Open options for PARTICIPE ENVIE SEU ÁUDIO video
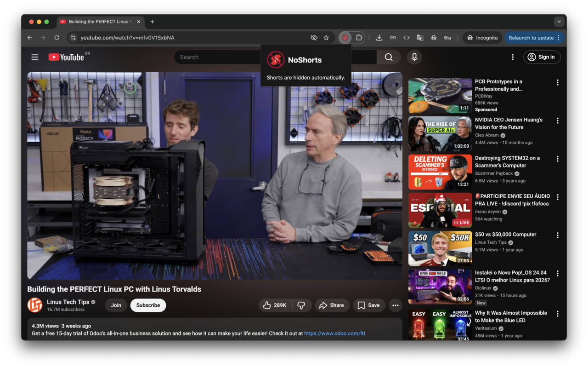 point(558,197)
